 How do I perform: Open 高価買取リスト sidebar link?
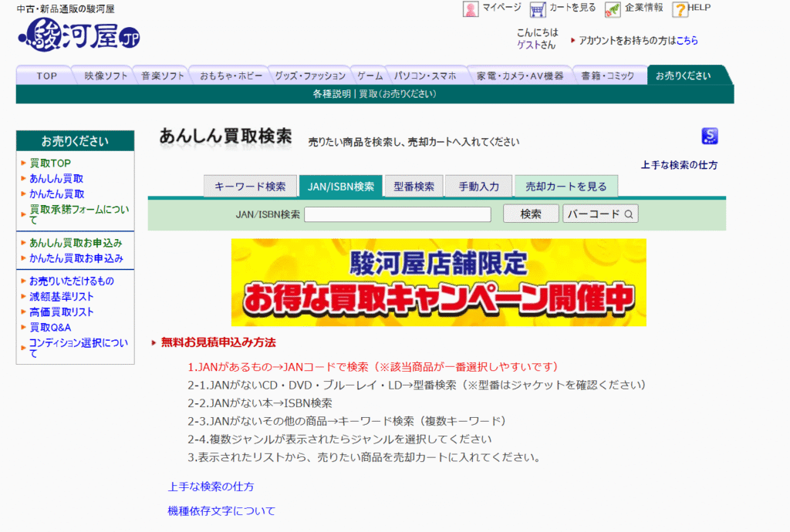click(x=61, y=312)
